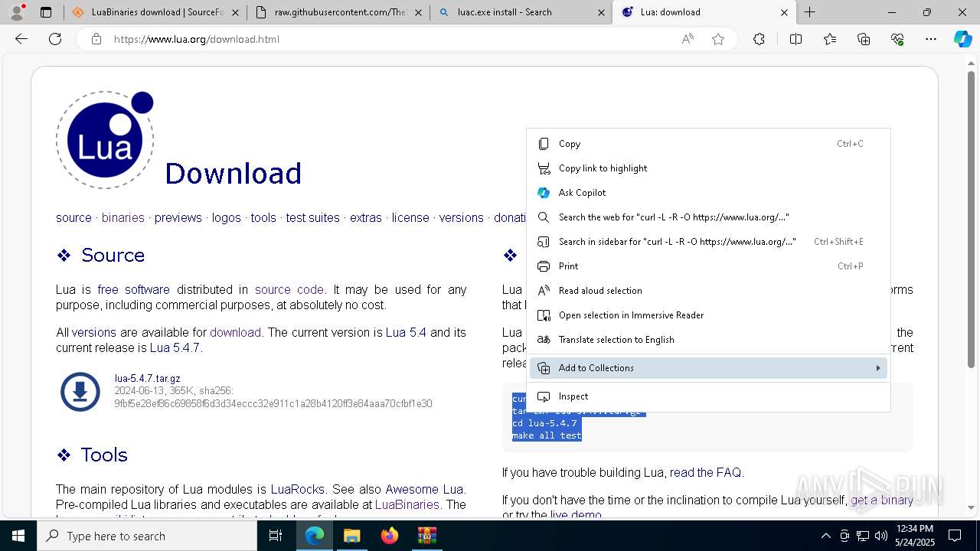Open the binaries navigation link
980x551 pixels.
tap(122, 218)
